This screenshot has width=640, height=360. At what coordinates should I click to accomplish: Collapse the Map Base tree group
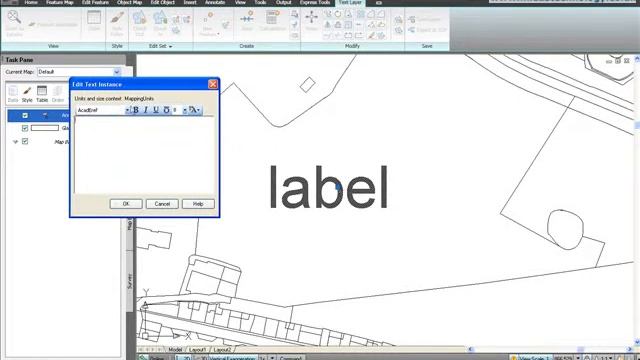pos(16,142)
